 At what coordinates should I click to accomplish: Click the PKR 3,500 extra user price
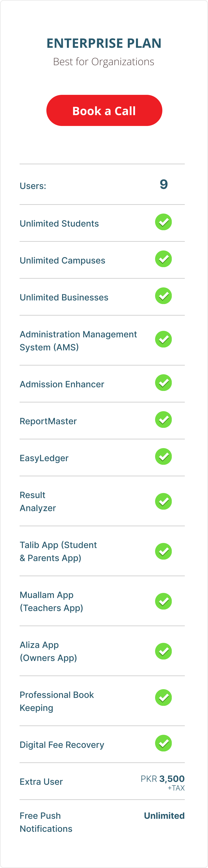[163, 779]
